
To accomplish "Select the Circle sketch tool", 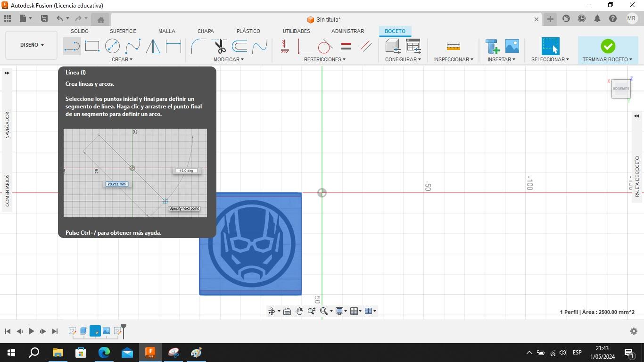I will [x=112, y=46].
